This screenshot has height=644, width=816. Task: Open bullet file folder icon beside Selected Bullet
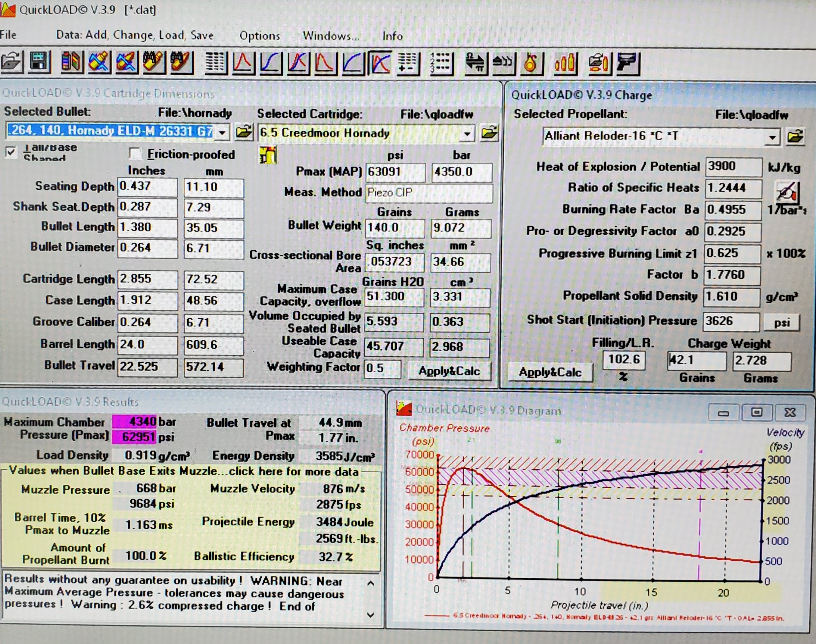(x=244, y=132)
